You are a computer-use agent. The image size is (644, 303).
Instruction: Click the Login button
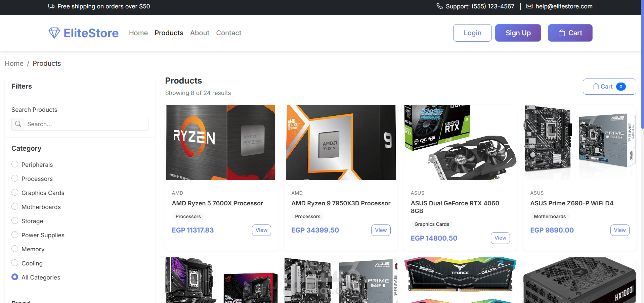coord(472,33)
